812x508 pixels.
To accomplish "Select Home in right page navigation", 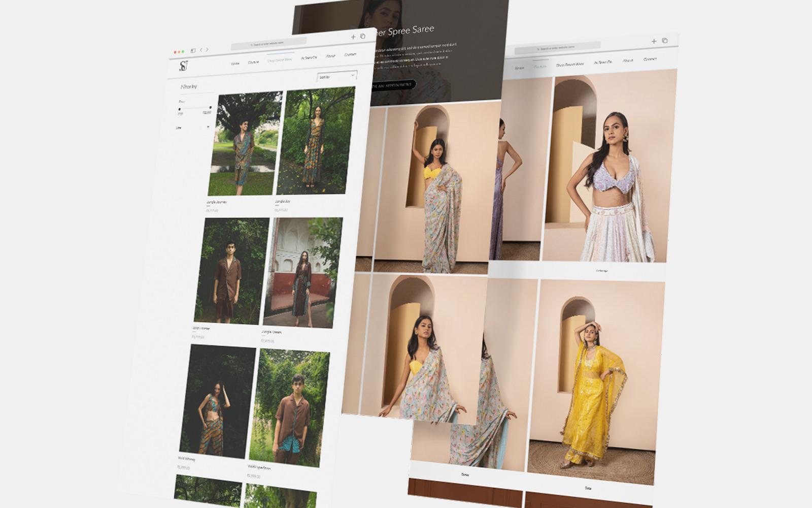I will point(519,68).
